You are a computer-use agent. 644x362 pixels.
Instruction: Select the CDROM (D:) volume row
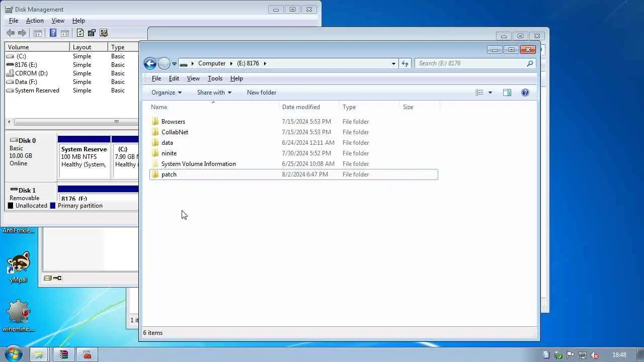(x=71, y=73)
